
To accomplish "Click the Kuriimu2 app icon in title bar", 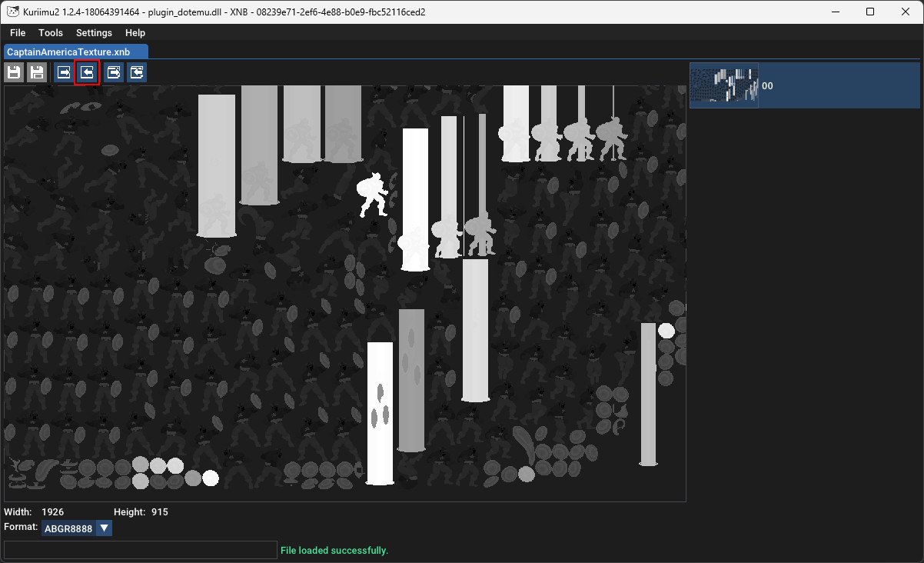I will 13,12.
